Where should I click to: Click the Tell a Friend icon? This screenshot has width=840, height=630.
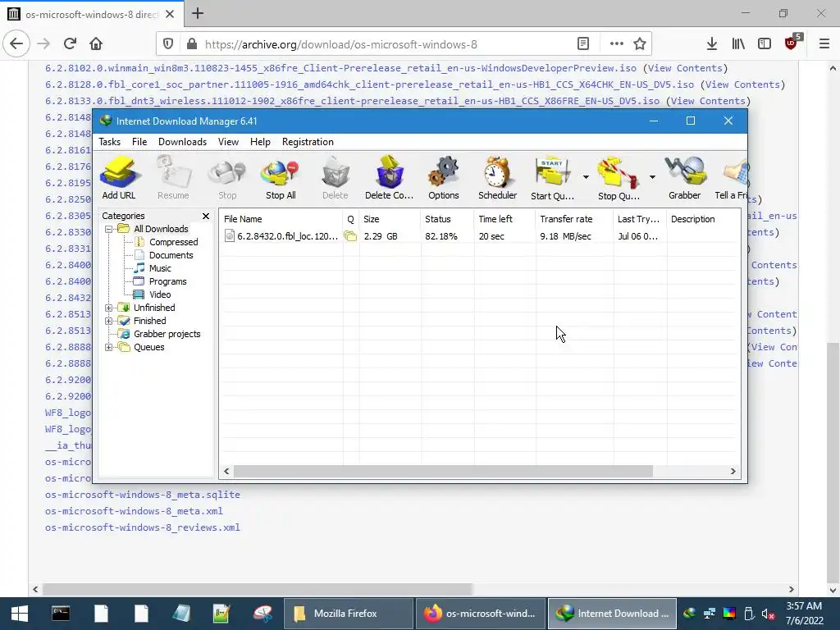(x=733, y=178)
